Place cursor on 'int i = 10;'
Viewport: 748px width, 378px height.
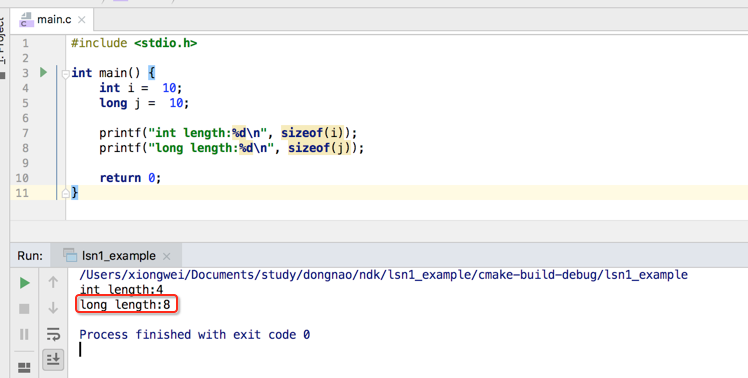(x=141, y=88)
